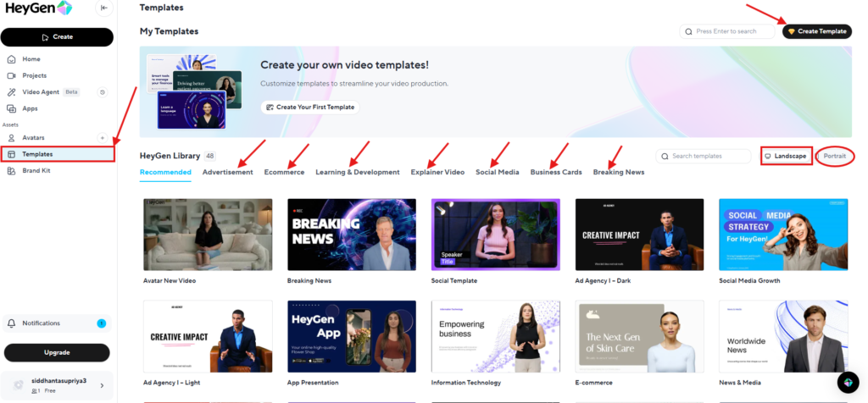Click the HeyGen logo
Screen dimensions: 868x403
38,8
